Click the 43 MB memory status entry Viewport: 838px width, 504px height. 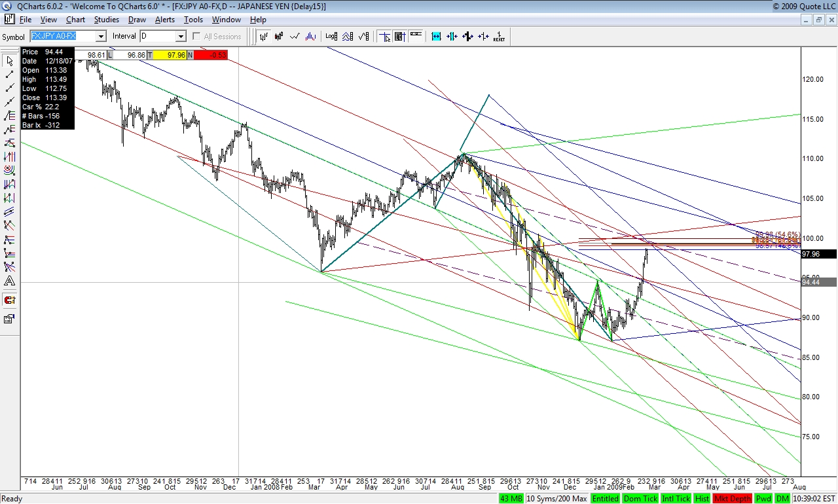pyautogui.click(x=511, y=499)
